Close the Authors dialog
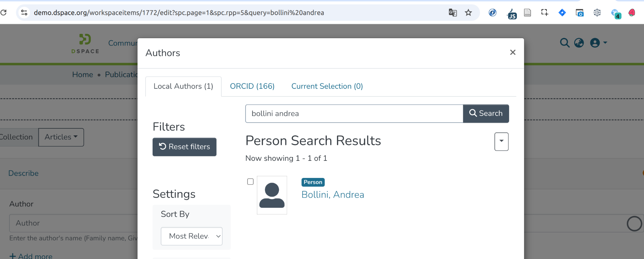The height and width of the screenshot is (259, 644). (513, 52)
